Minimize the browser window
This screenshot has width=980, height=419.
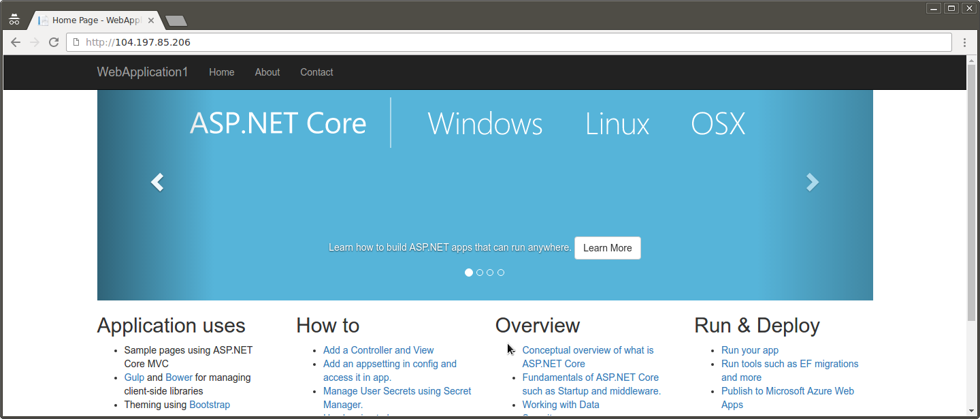coord(934,8)
